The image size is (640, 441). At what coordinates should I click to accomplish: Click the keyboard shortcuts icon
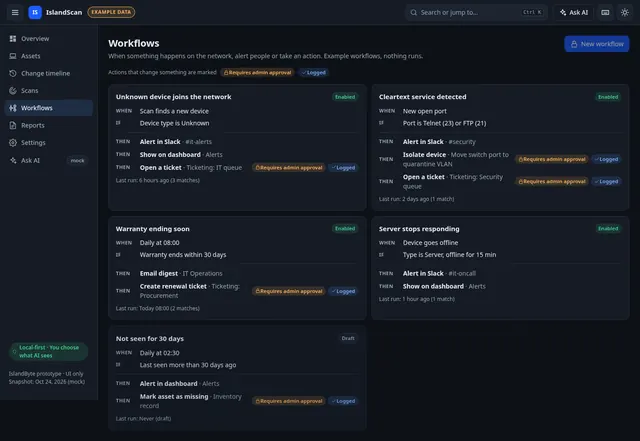point(605,12)
